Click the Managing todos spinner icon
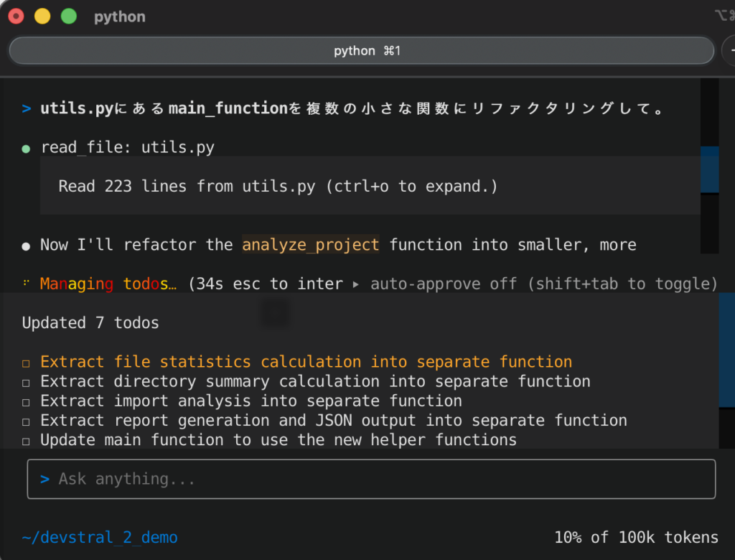Viewport: 735px width, 560px height. 27,284
